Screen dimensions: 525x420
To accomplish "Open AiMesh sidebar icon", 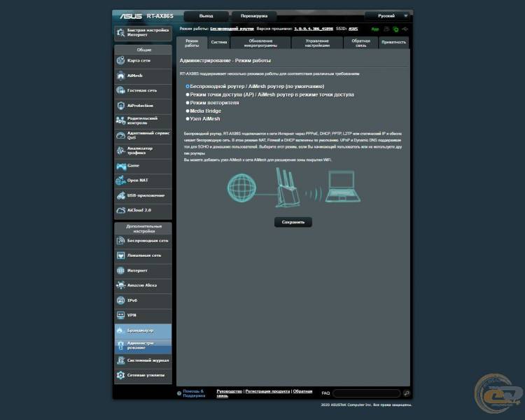I will (x=120, y=76).
